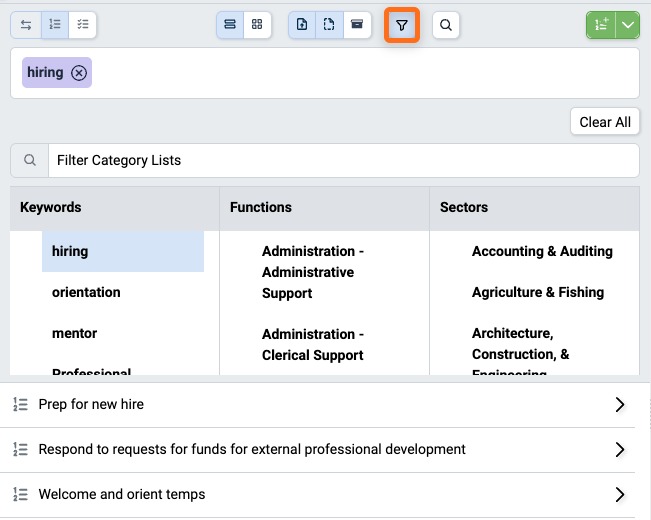Image resolution: width=651 pixels, height=520 pixels.
Task: Expand chevron for Welcome and orient temps
Action: point(620,495)
